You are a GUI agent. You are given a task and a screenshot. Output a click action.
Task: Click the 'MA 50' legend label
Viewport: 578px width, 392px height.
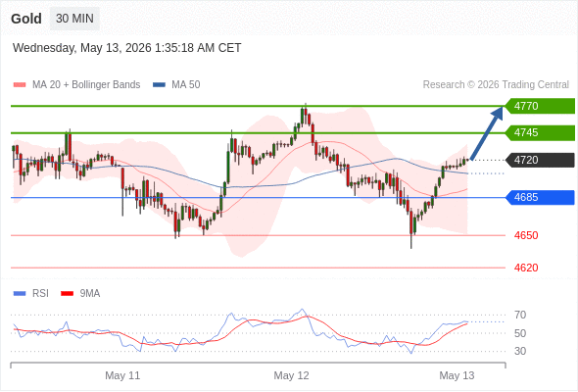(x=186, y=85)
